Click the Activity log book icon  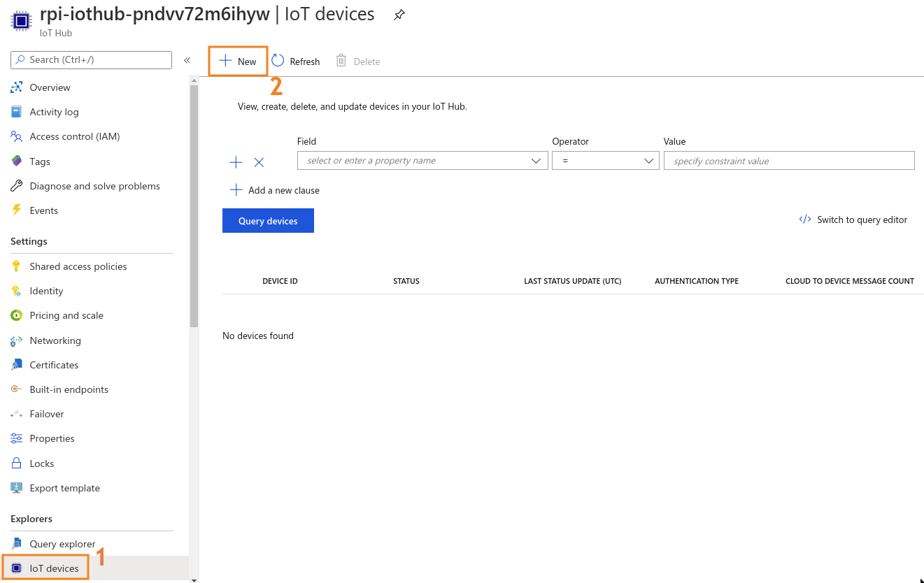(x=17, y=112)
